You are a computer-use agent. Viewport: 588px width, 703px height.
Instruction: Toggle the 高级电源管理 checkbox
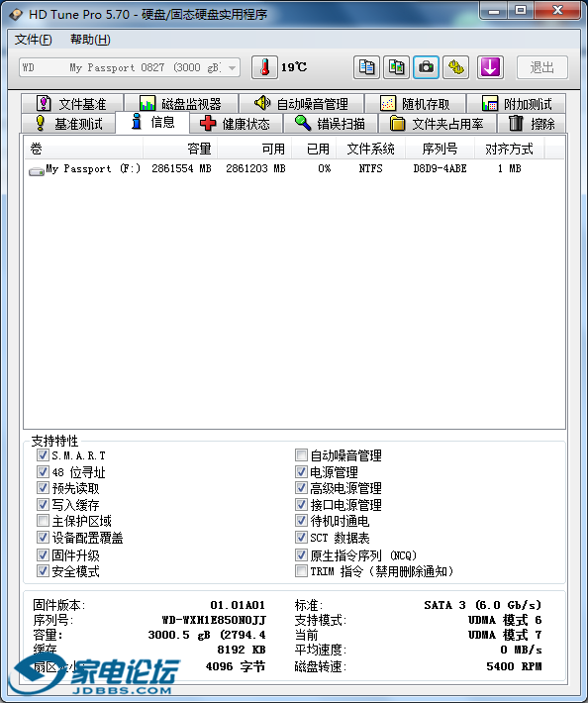point(301,488)
